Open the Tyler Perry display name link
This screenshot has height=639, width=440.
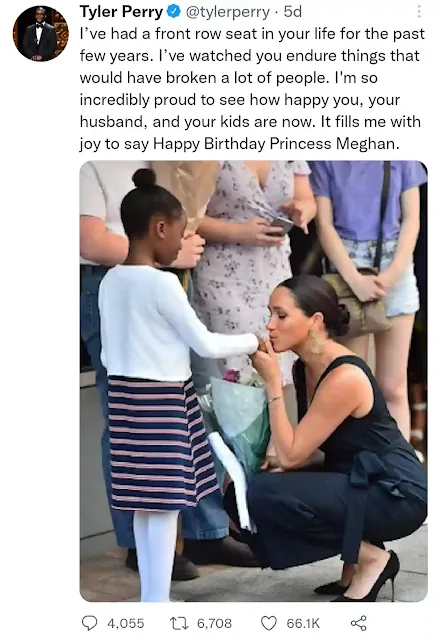coord(121,12)
